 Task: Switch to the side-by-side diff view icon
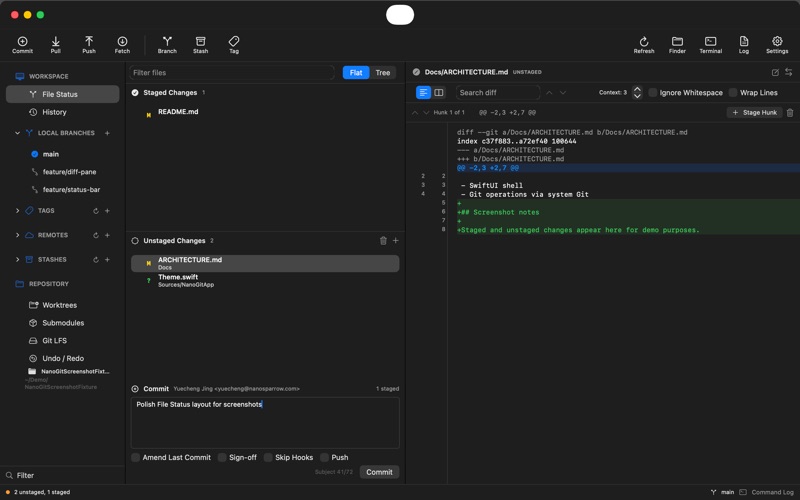(x=439, y=92)
